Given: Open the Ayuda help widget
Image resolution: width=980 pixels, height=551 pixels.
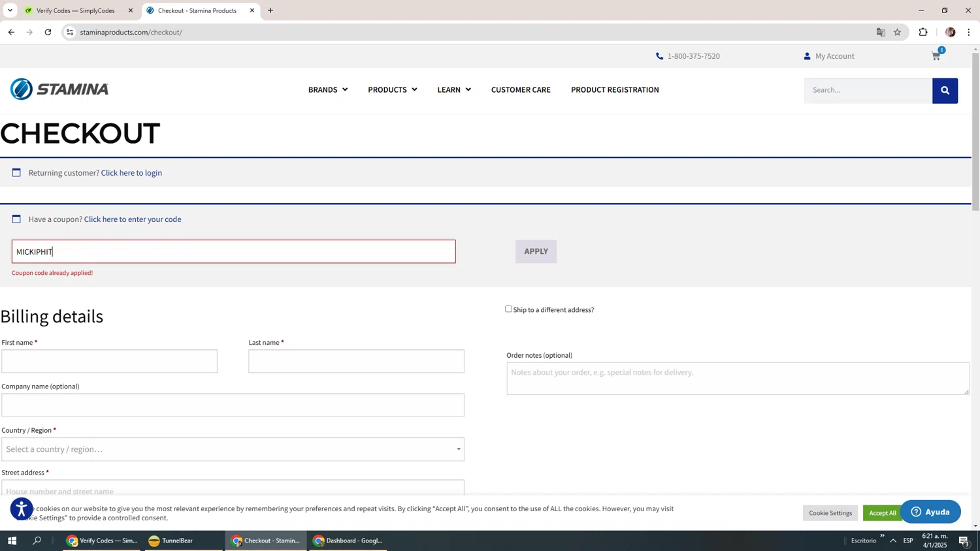Looking at the screenshot, I should (x=930, y=512).
